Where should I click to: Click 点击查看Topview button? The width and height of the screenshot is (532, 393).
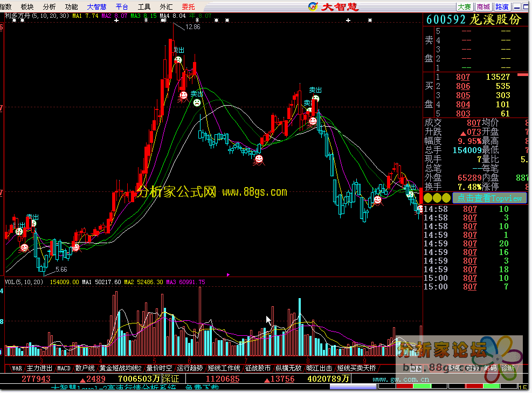489,198
